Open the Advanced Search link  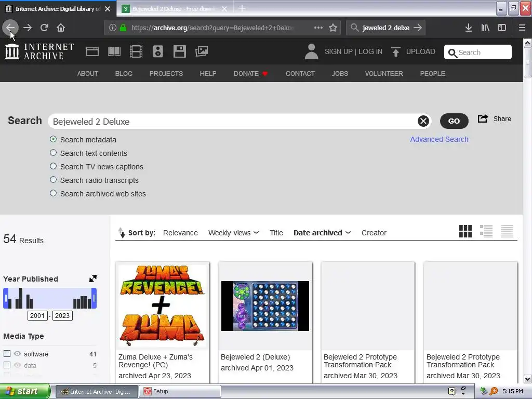click(x=439, y=139)
